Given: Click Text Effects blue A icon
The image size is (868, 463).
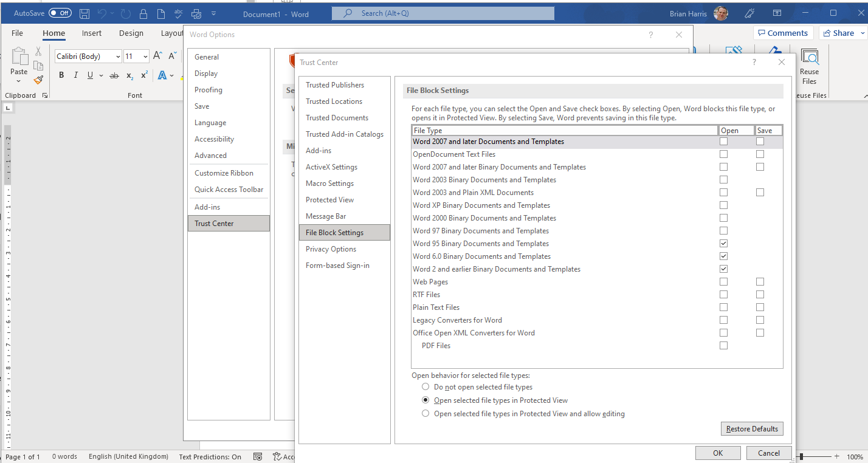Looking at the screenshot, I should coord(162,75).
